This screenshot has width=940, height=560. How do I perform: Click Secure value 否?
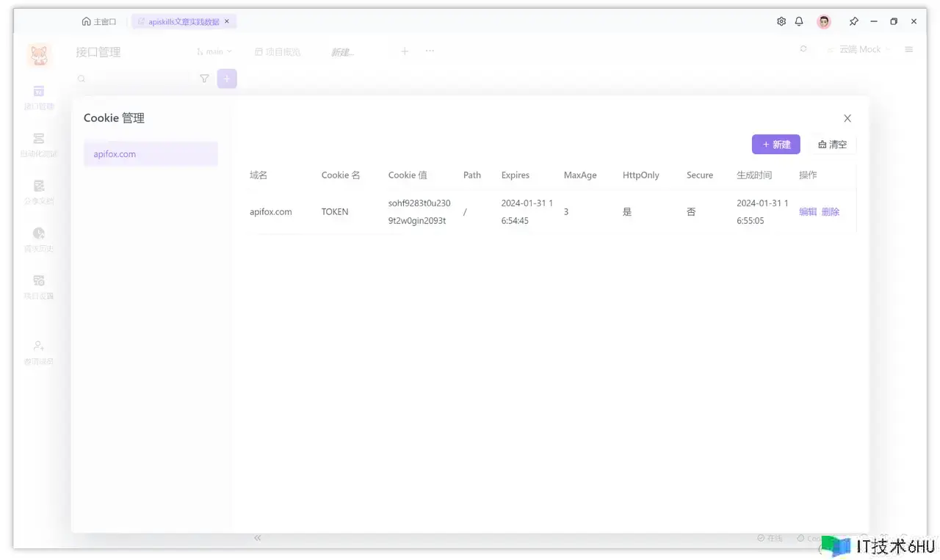(x=691, y=212)
